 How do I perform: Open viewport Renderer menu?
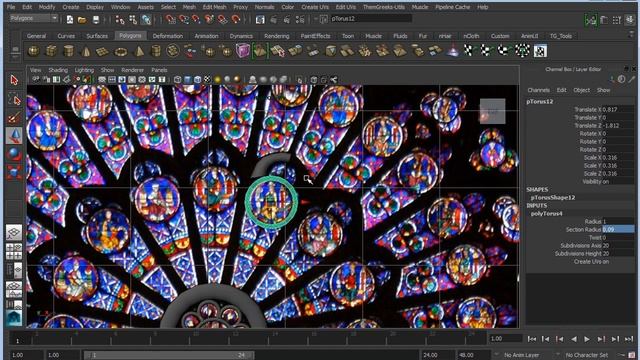click(x=133, y=70)
